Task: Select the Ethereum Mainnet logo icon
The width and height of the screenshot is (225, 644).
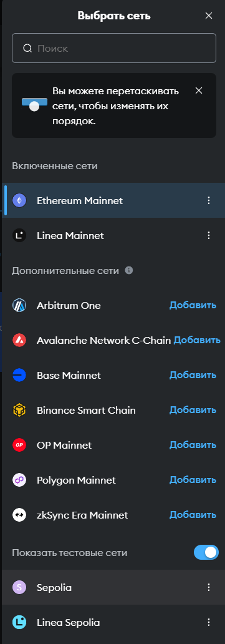Action: pos(19,201)
